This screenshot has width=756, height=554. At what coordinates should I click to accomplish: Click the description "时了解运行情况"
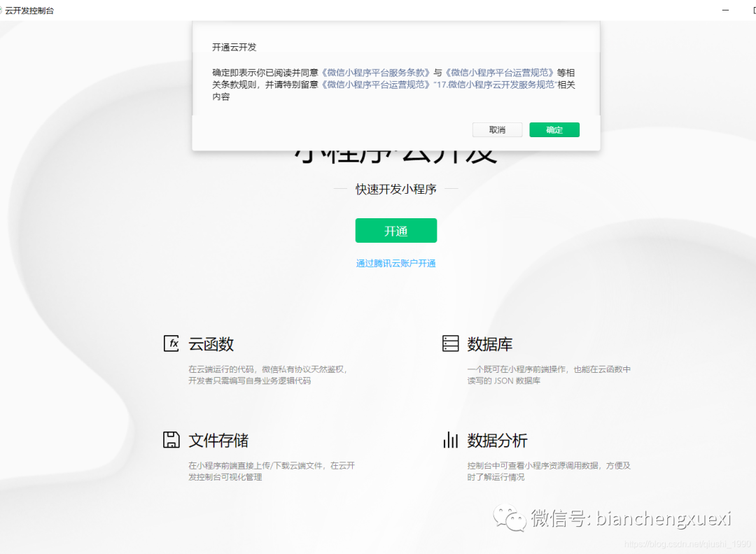pos(496,477)
